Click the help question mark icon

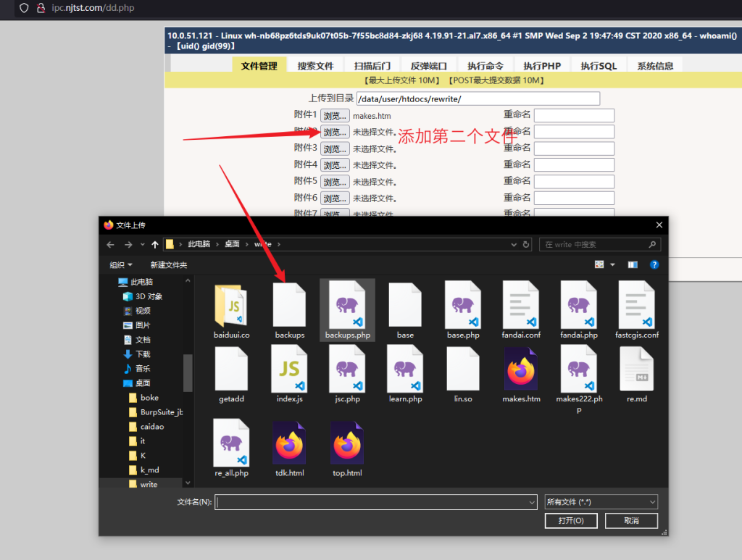coord(654,265)
